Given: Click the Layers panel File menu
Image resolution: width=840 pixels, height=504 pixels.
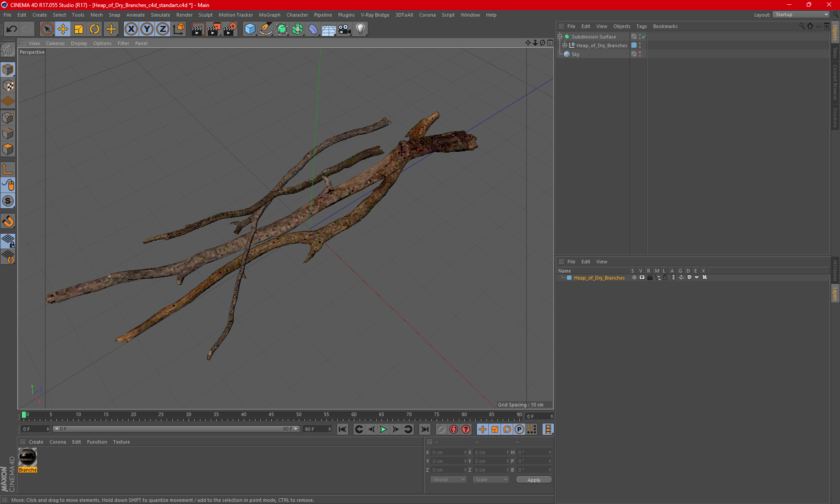Looking at the screenshot, I should click(x=571, y=262).
